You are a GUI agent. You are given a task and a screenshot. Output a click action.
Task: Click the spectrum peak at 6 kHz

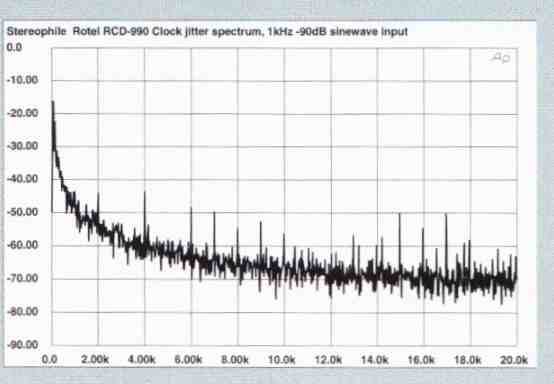pyautogui.click(x=191, y=208)
